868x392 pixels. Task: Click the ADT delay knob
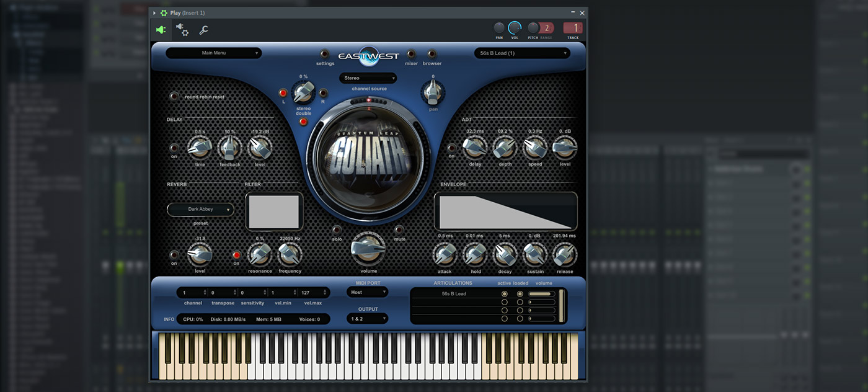(475, 148)
